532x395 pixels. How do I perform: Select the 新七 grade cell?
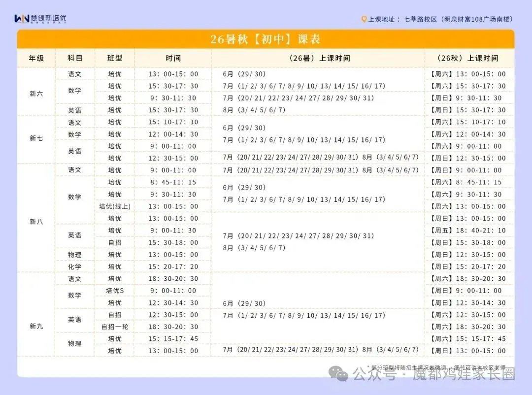coord(36,138)
